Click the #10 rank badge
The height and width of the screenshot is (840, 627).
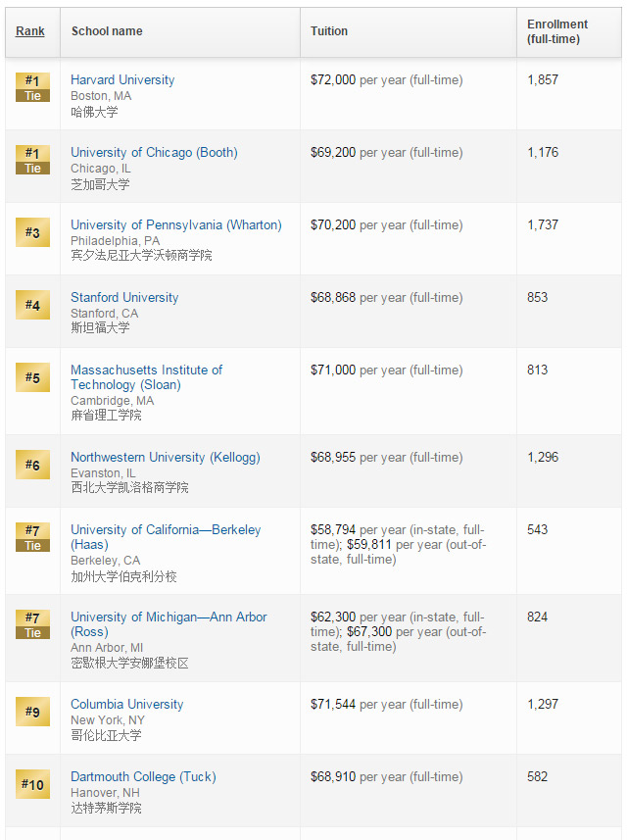coord(32,784)
